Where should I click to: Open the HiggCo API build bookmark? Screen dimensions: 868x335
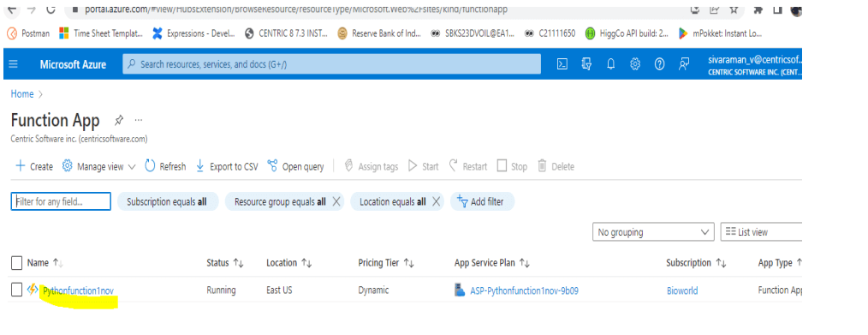627,33
